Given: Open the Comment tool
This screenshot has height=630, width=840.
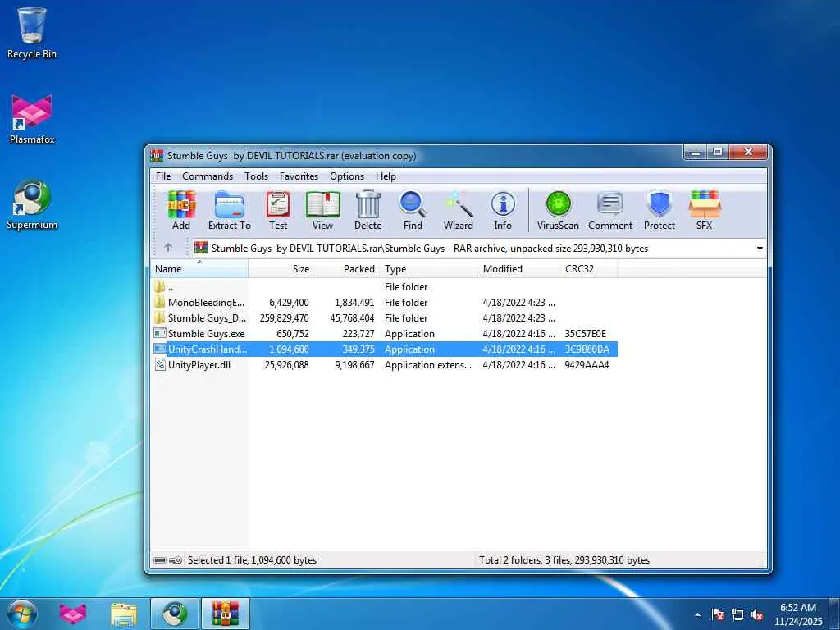Looking at the screenshot, I should click(610, 210).
